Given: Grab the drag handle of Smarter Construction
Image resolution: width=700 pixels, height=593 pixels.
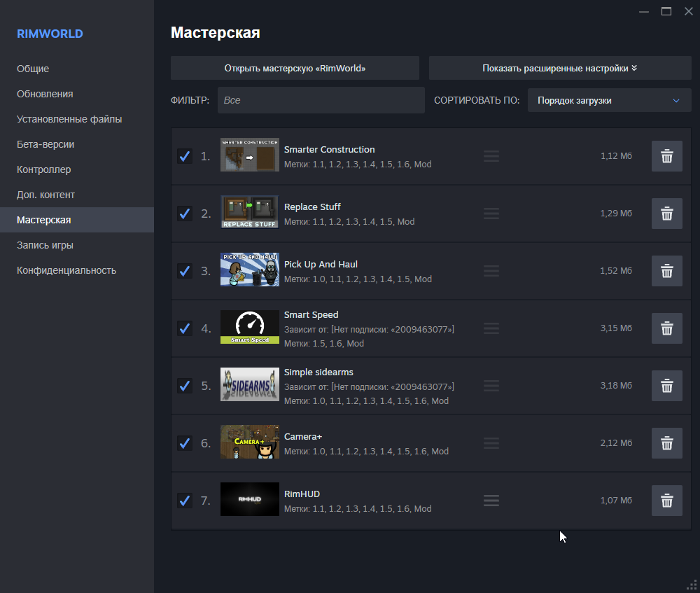Looking at the screenshot, I should point(491,156).
